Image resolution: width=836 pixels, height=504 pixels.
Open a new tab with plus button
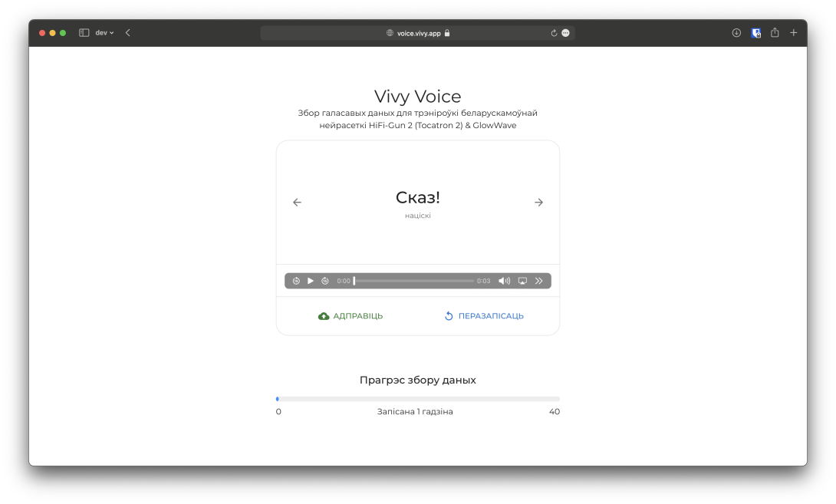click(793, 32)
